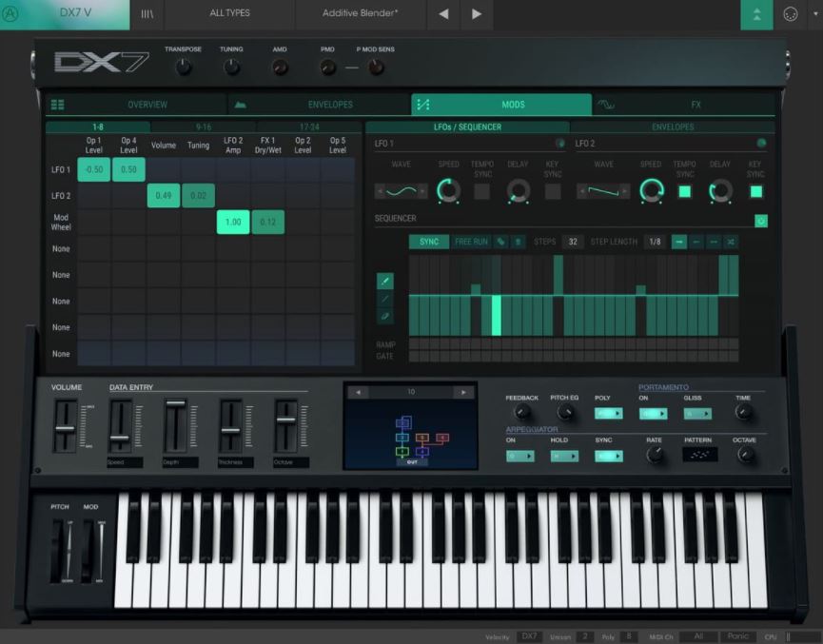The height and width of the screenshot is (644, 823).
Task: Switch to the FX tab
Action: point(695,105)
